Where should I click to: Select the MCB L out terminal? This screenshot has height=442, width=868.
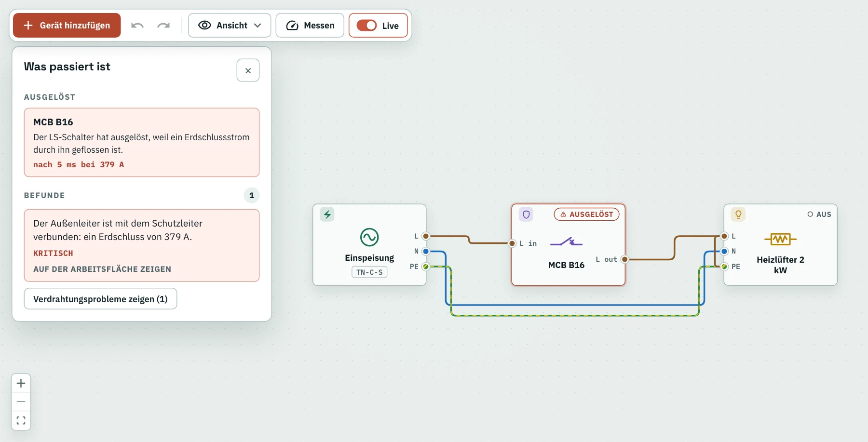(x=624, y=259)
